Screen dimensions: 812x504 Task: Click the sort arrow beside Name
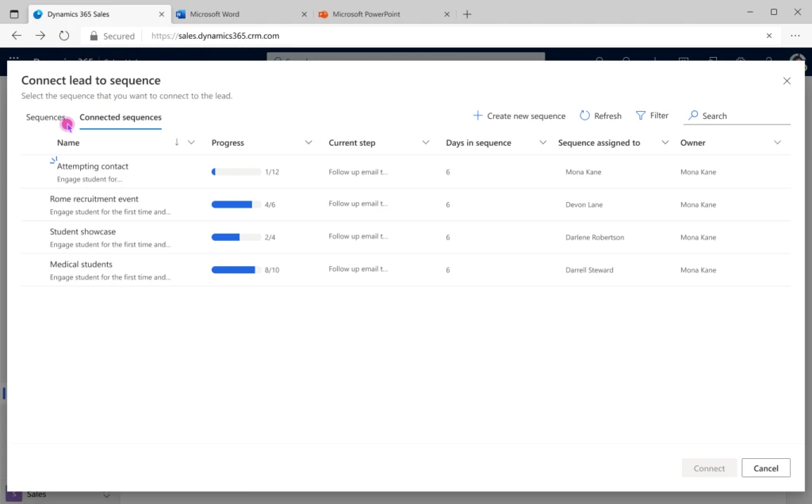pos(174,143)
